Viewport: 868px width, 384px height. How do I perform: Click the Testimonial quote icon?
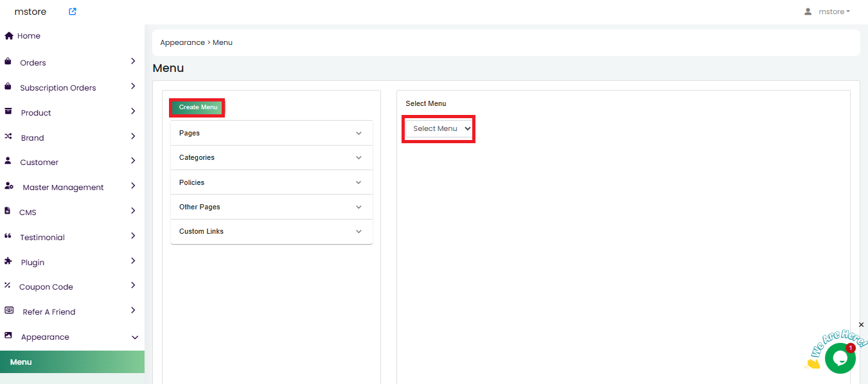[8, 236]
